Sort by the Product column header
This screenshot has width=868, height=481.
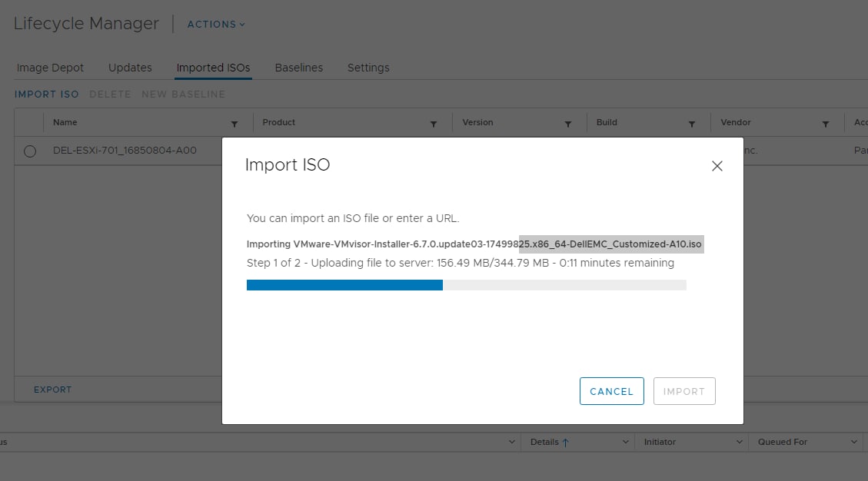(x=278, y=122)
